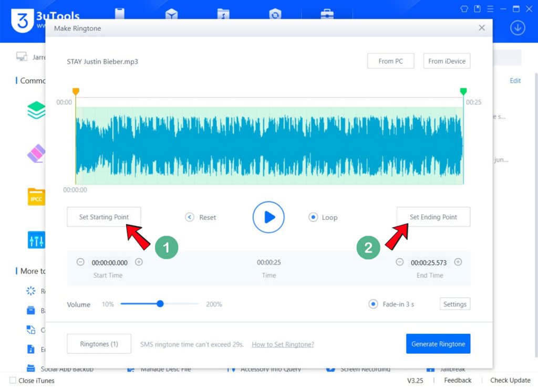The width and height of the screenshot is (538, 392).
Task: Click Feedback in the status bar
Action: pyautogui.click(x=458, y=380)
